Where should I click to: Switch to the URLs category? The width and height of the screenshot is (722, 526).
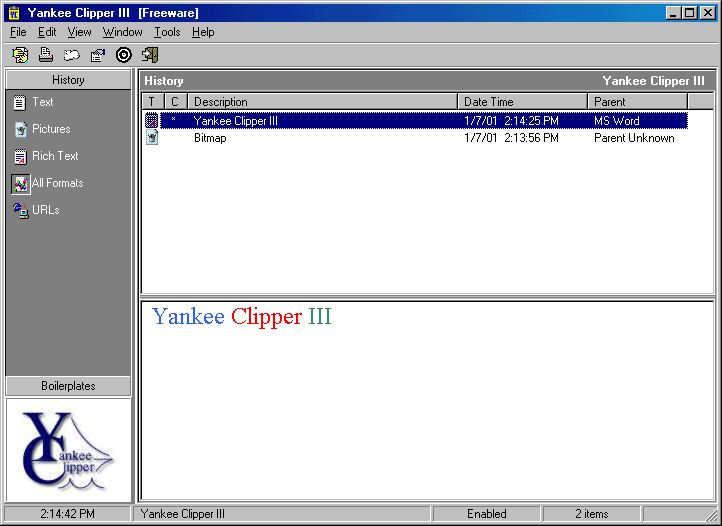tap(45, 210)
